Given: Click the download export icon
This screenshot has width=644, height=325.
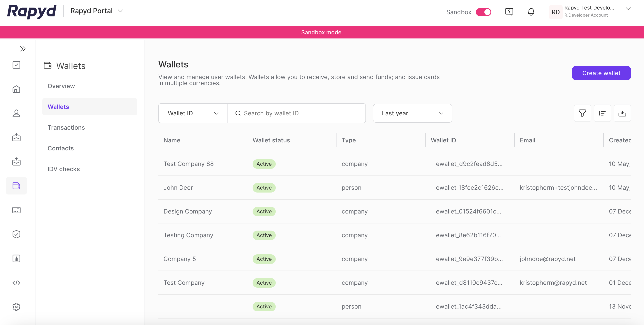Looking at the screenshot, I should coord(622,113).
